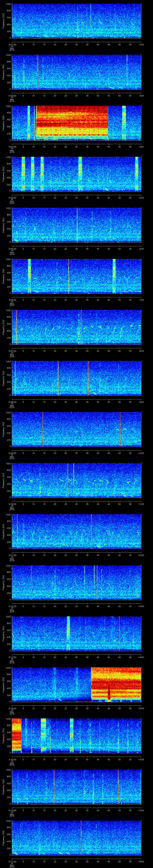
Task: Select the 0:05:00 start time label
Action: [x=12, y=249]
